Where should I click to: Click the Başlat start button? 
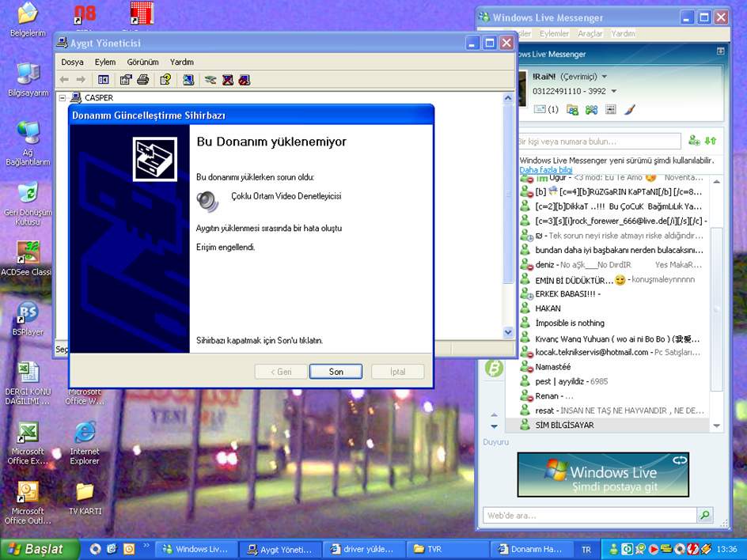click(39, 550)
